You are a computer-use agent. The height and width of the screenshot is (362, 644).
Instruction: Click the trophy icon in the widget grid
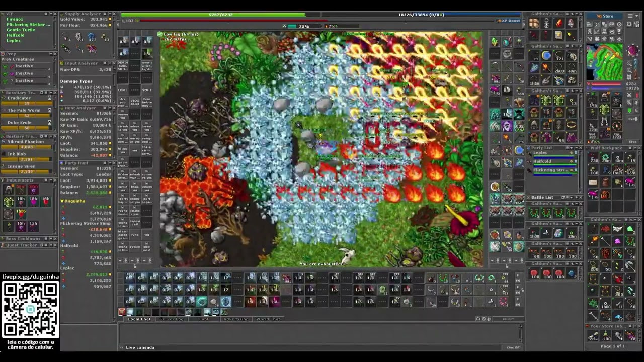[x=619, y=31]
